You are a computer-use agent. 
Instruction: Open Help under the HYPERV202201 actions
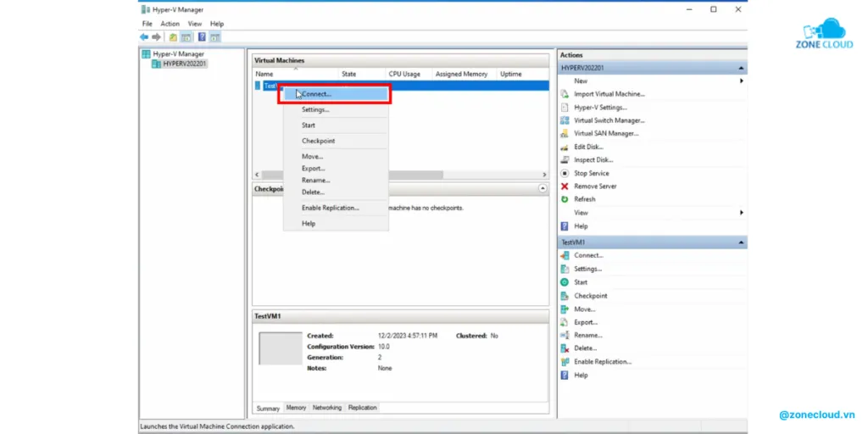point(581,225)
